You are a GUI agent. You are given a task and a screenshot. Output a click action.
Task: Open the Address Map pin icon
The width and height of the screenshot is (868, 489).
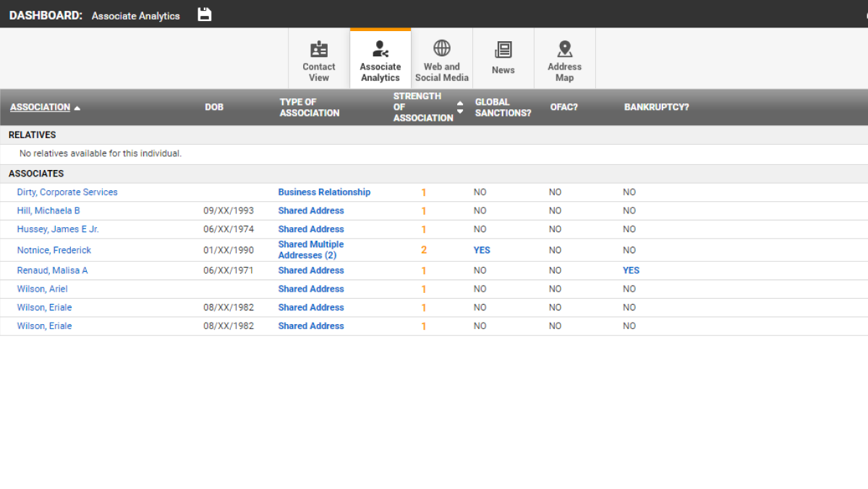coord(565,49)
